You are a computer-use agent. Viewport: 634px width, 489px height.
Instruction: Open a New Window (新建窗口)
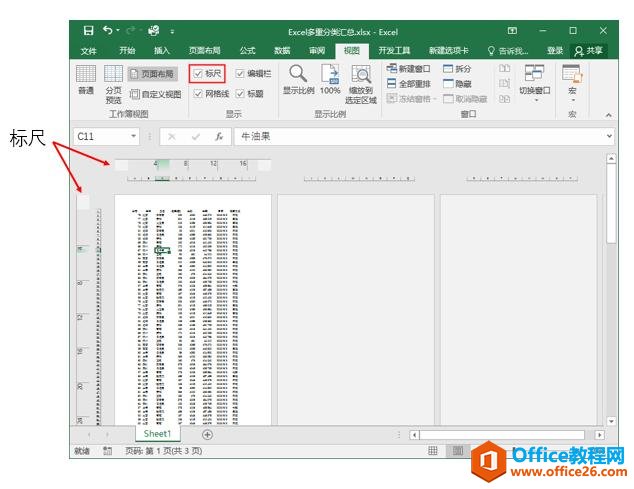408,69
